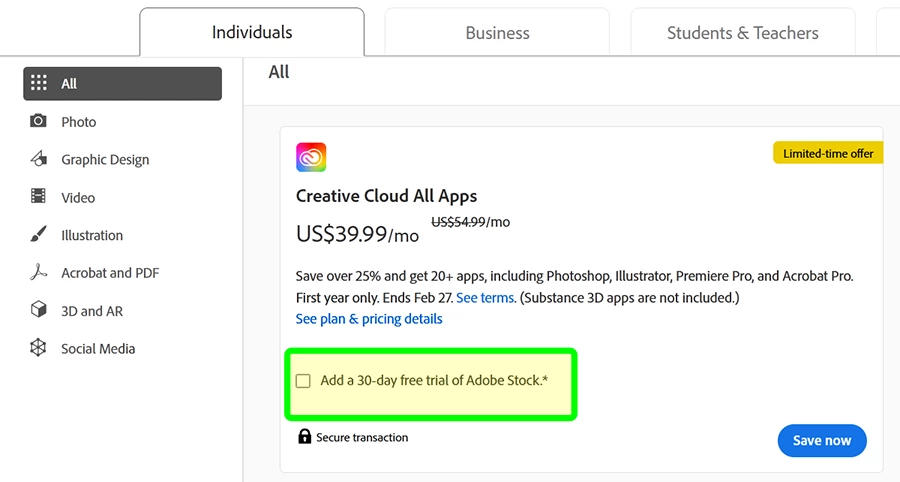
Task: Check the Adobe Stock free trial checkbox
Action: click(303, 381)
